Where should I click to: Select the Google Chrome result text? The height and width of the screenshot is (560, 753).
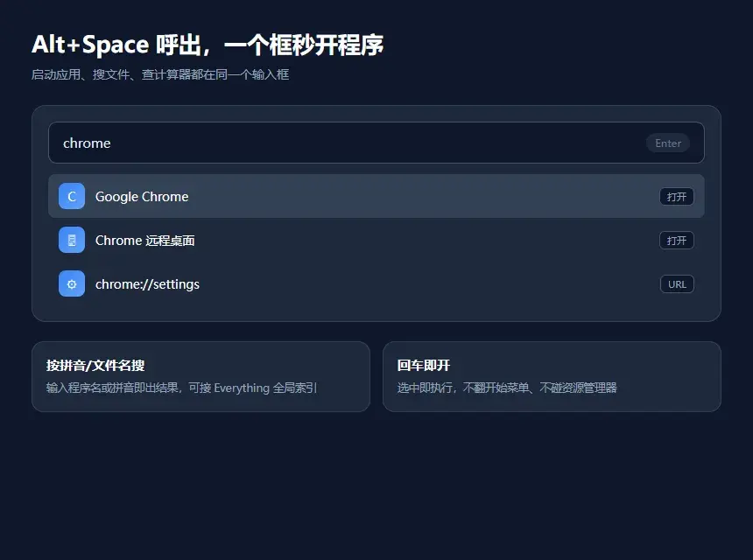point(142,197)
